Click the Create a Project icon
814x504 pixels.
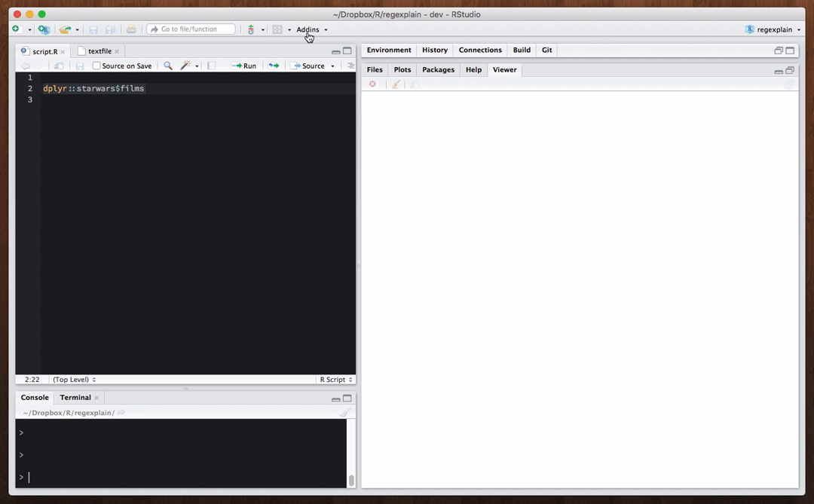(x=44, y=29)
